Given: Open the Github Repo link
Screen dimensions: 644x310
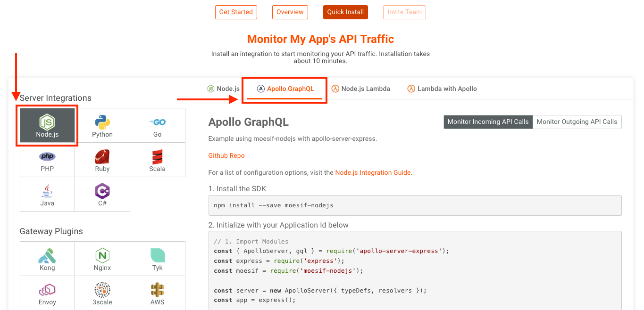Looking at the screenshot, I should tap(226, 155).
